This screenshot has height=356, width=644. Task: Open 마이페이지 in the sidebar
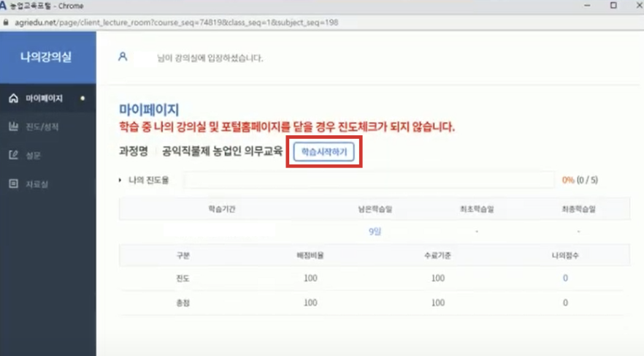click(48, 98)
